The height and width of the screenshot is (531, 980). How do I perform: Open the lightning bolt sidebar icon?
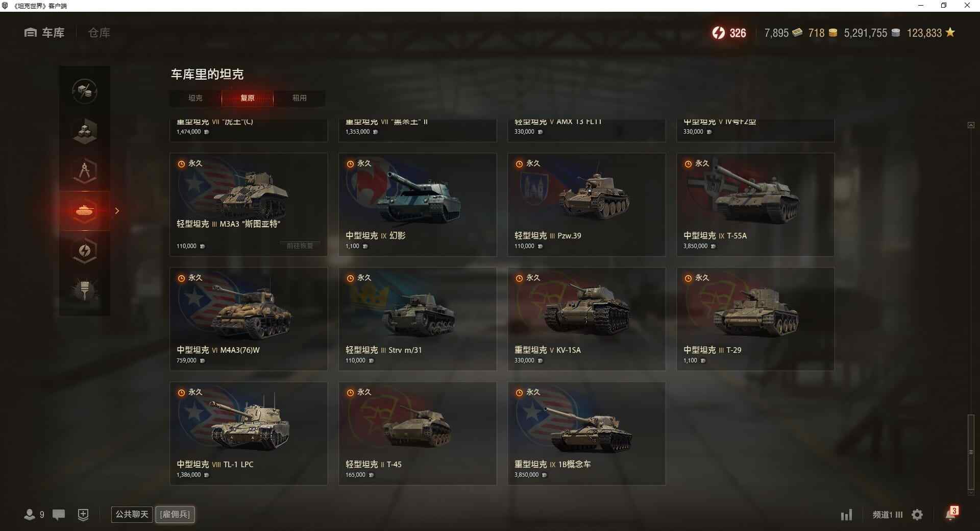pyautogui.click(x=85, y=251)
